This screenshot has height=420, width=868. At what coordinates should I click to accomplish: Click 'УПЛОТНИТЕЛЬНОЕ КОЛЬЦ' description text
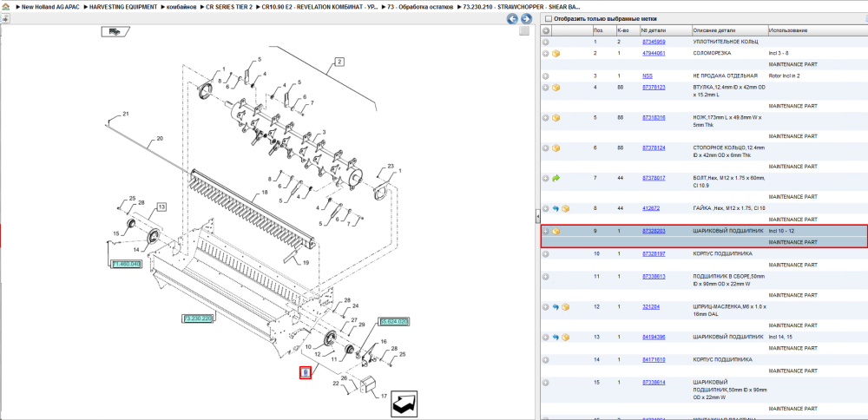[726, 42]
